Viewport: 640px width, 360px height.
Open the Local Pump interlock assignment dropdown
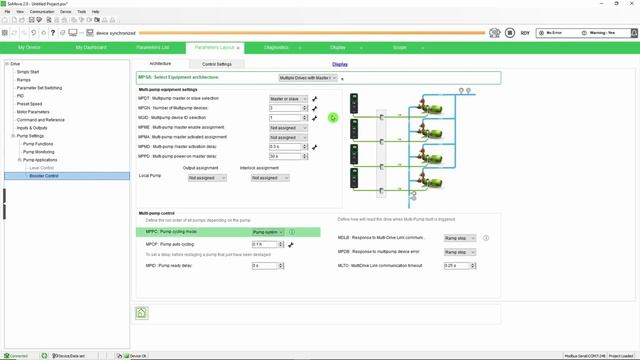[270, 178]
